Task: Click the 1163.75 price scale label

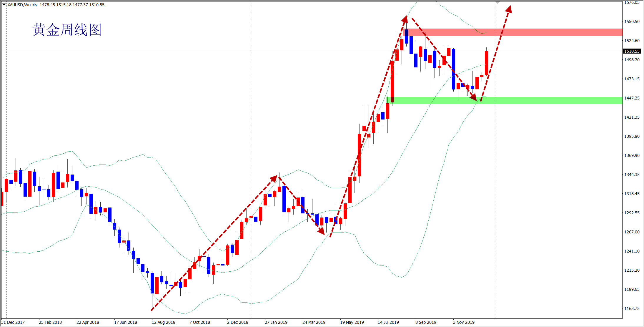Action: (x=632, y=308)
